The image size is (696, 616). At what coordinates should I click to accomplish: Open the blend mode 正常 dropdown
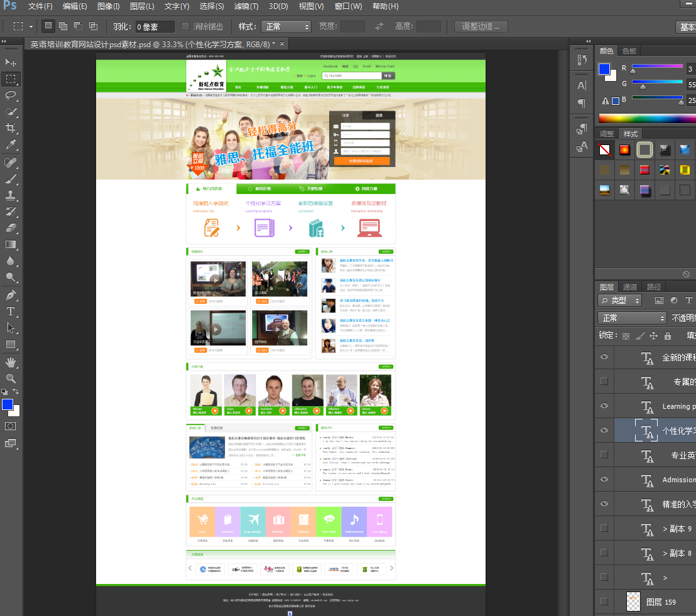point(632,318)
